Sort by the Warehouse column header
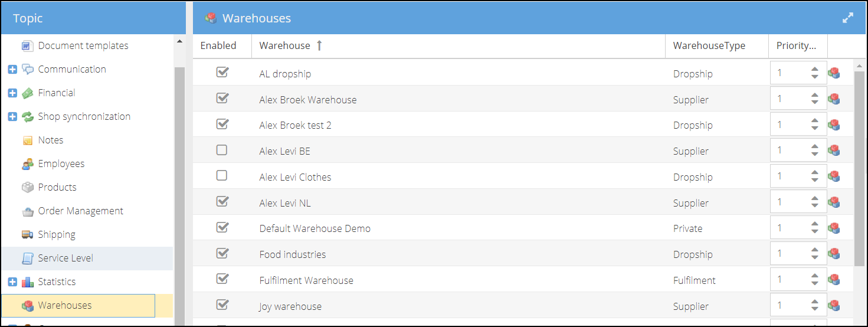Screen dimensions: 868x327 pyautogui.click(x=284, y=46)
